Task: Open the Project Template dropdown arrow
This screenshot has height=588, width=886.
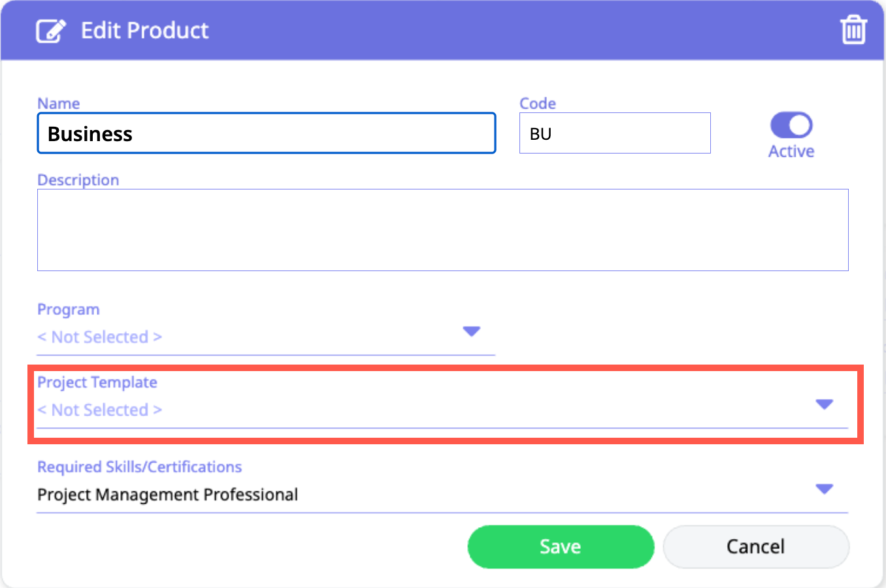Action: pos(825,404)
